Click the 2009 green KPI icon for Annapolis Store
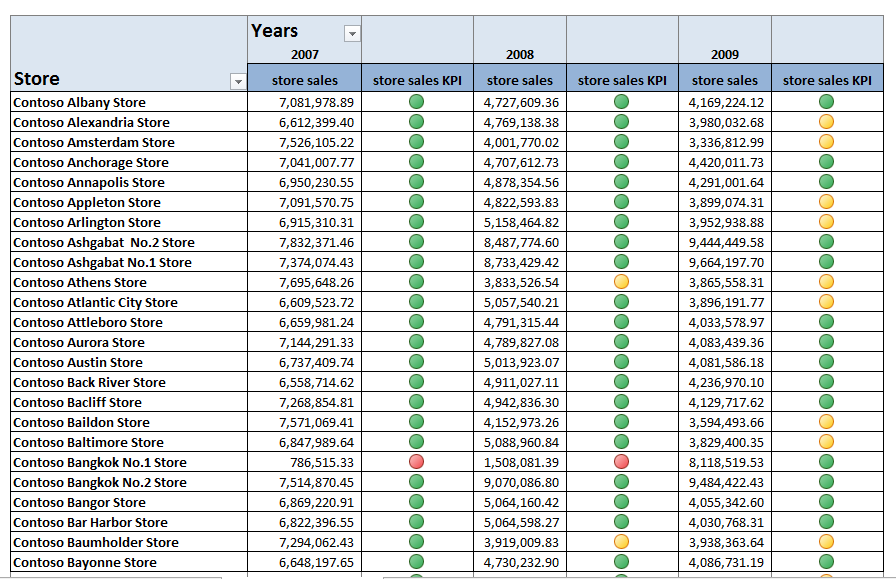 [826, 182]
